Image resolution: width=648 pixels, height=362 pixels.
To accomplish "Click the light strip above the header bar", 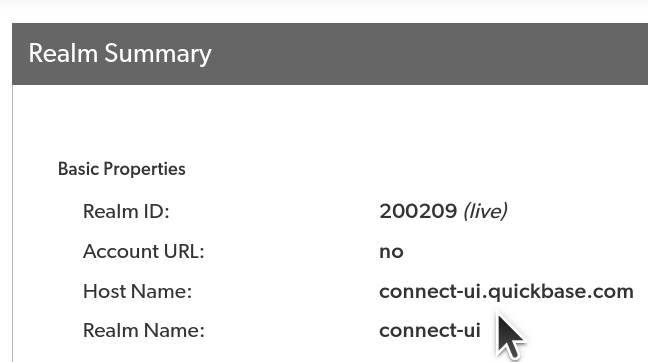I will click(x=324, y=12).
